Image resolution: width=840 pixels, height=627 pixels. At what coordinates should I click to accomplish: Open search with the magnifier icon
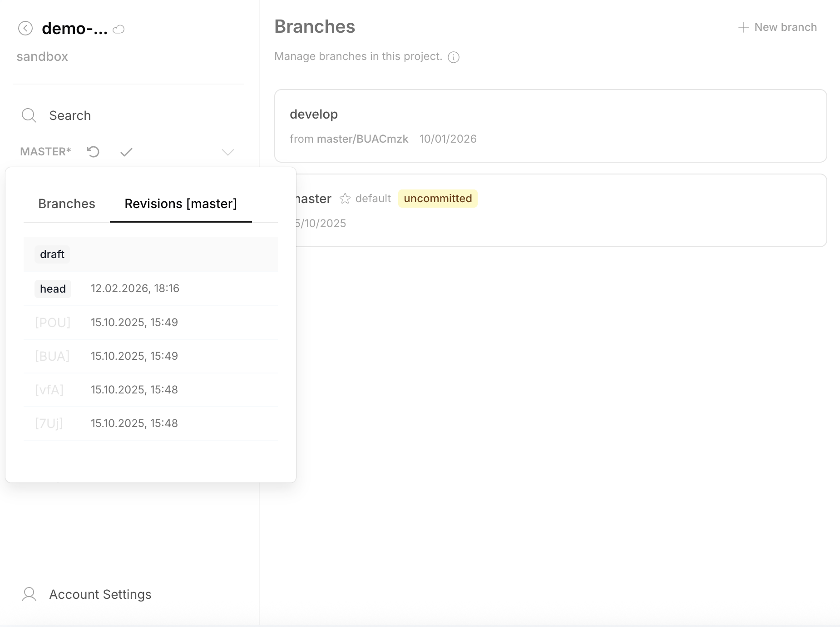point(29,115)
